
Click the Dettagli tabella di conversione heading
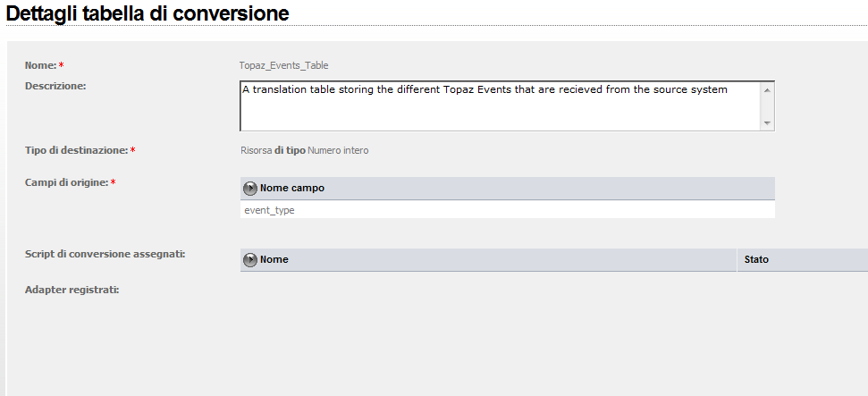pyautogui.click(x=147, y=13)
